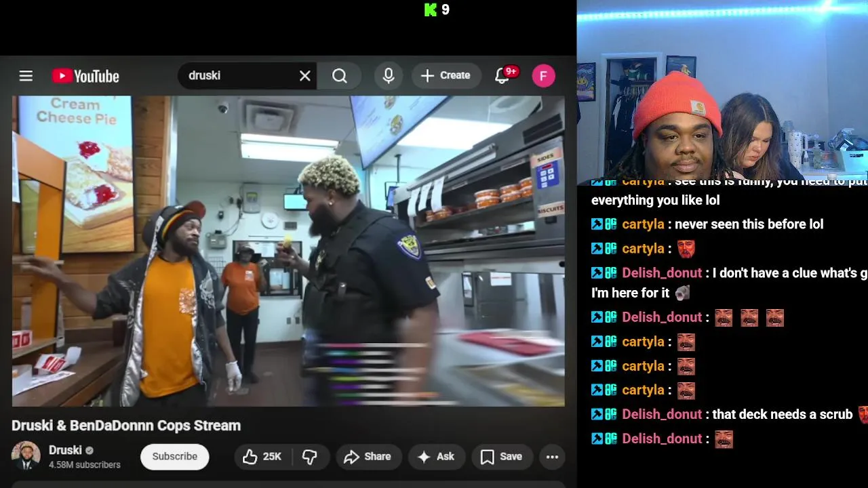Open the account avatar 'F' menu

543,76
